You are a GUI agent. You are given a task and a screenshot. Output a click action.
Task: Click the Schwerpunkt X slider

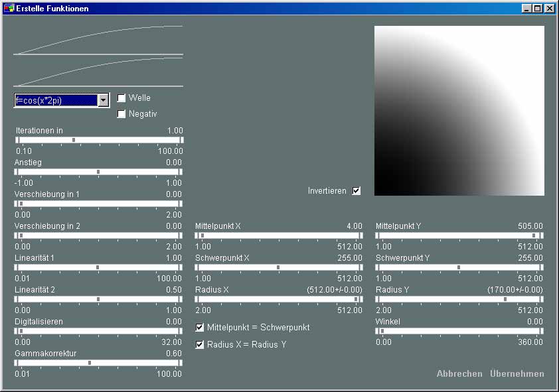coord(279,267)
